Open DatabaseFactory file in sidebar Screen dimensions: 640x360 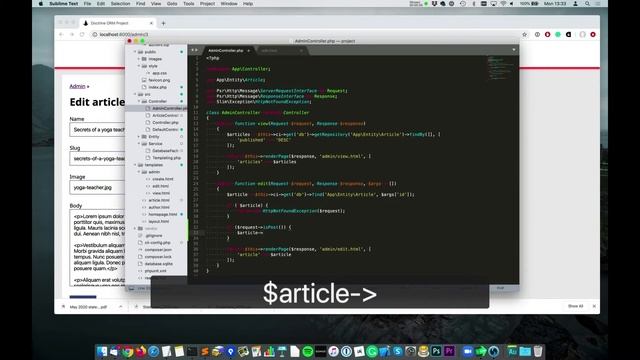tap(165, 151)
